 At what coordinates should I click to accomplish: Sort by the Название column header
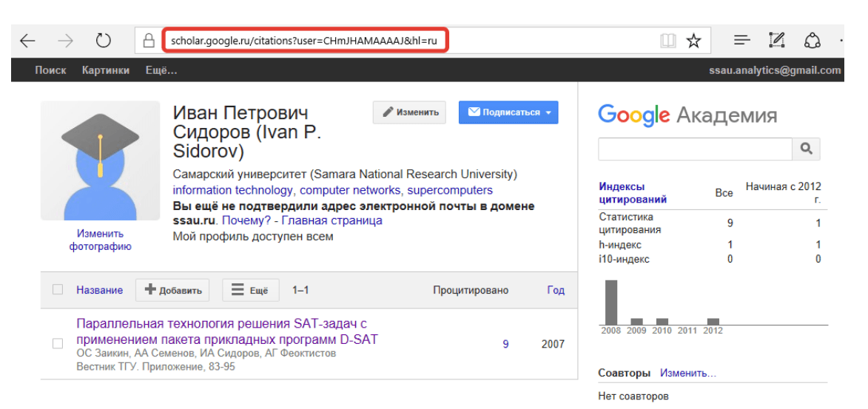(100, 290)
